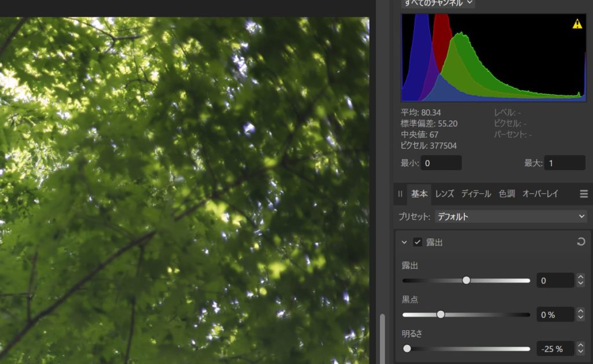Click the 露出 slider handle
Viewport: 593px width, 364px height.
466,280
